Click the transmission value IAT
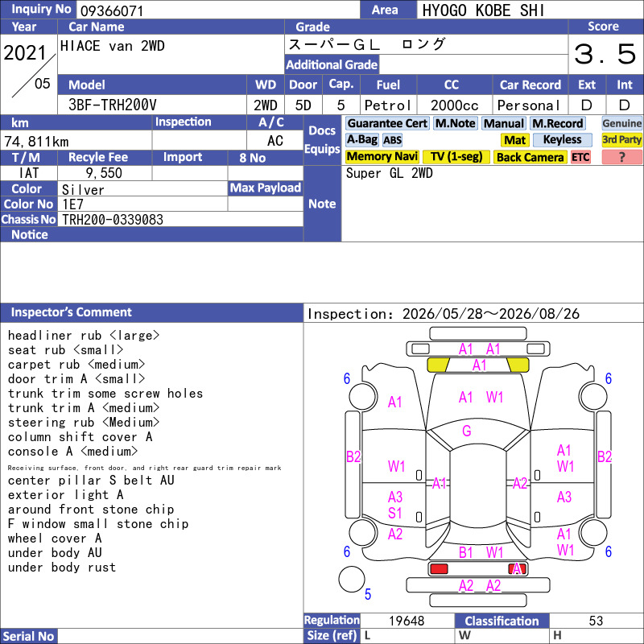644x644 pixels. pyautogui.click(x=28, y=173)
